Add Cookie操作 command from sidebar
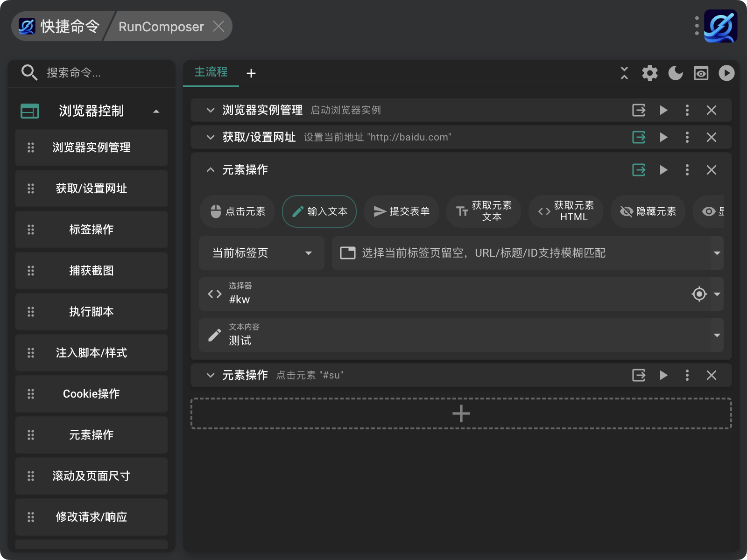The height and width of the screenshot is (560, 747). (92, 394)
